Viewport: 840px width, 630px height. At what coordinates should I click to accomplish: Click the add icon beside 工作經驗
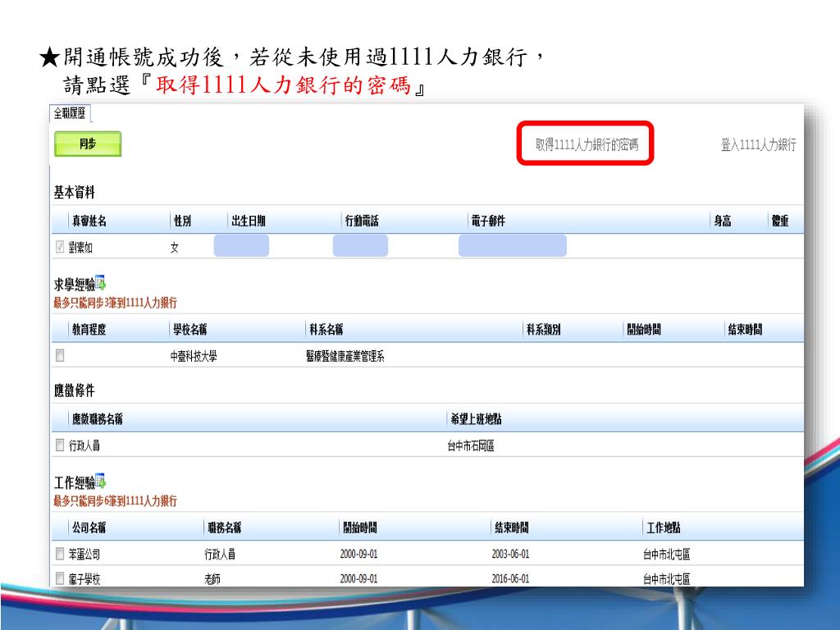tap(100, 481)
